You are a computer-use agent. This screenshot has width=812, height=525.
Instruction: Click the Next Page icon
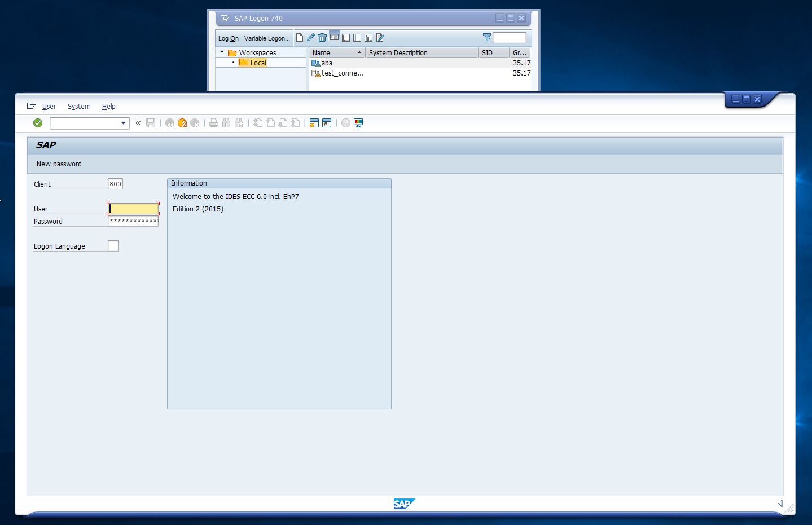point(283,123)
